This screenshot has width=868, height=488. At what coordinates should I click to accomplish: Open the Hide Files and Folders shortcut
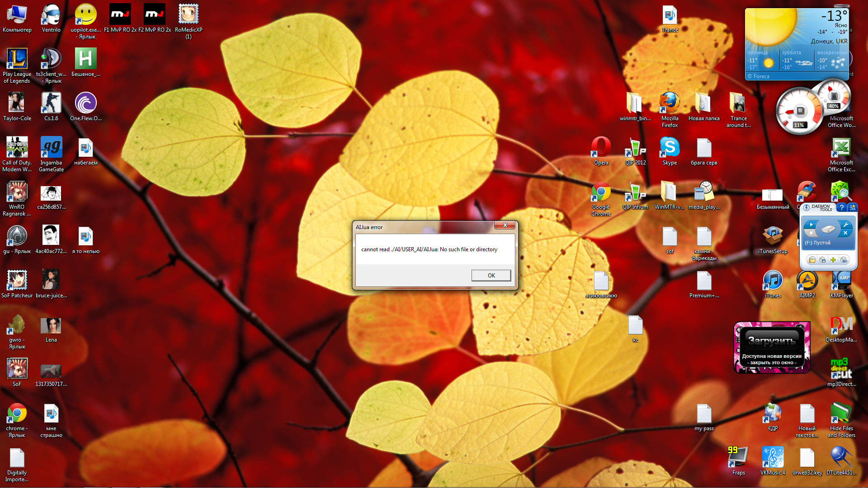[x=841, y=420]
